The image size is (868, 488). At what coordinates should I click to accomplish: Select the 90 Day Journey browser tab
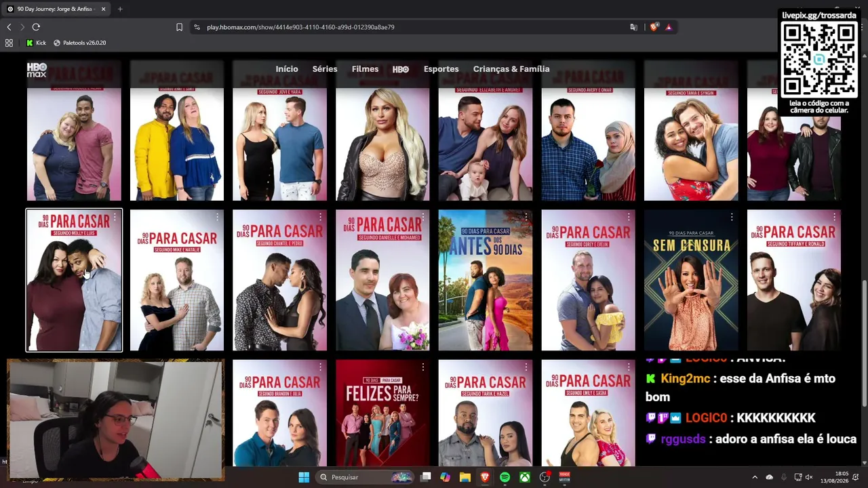pos(56,9)
